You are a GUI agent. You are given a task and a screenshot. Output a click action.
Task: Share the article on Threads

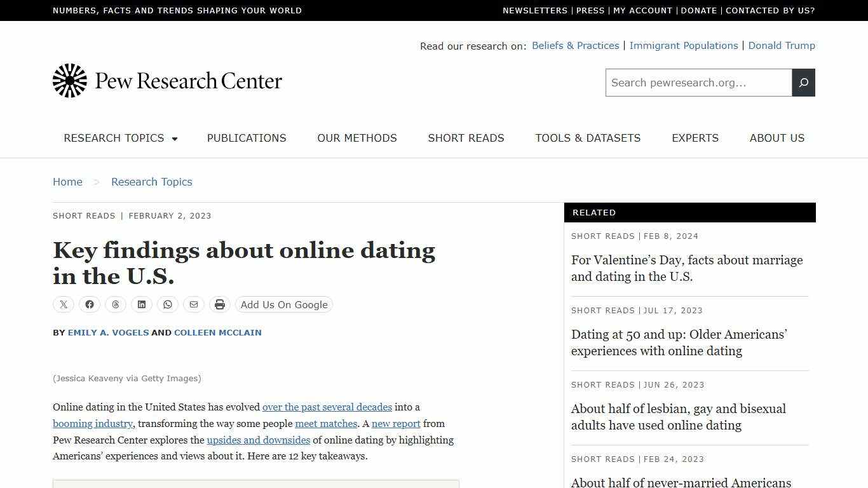click(x=115, y=304)
